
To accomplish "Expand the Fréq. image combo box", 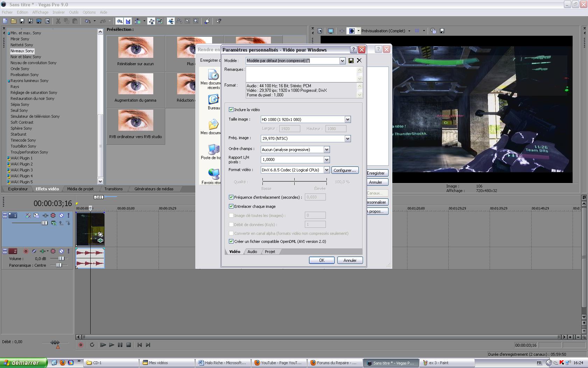I will [x=348, y=139].
